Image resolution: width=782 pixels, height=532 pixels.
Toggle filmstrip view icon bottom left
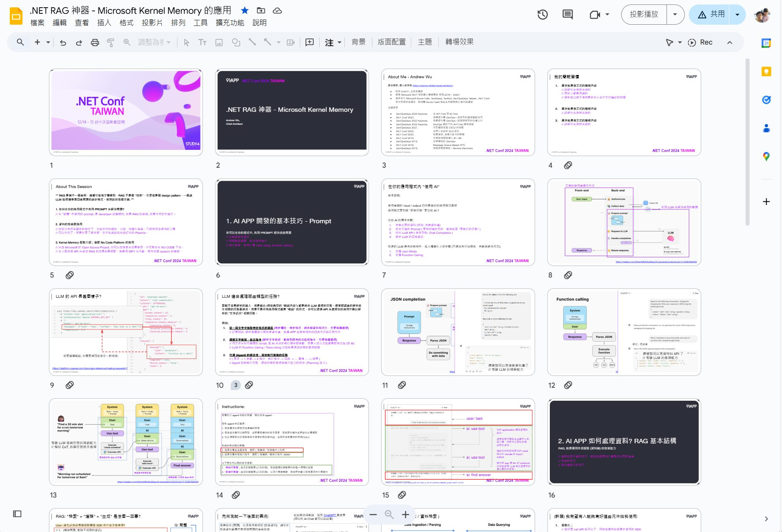(17, 514)
